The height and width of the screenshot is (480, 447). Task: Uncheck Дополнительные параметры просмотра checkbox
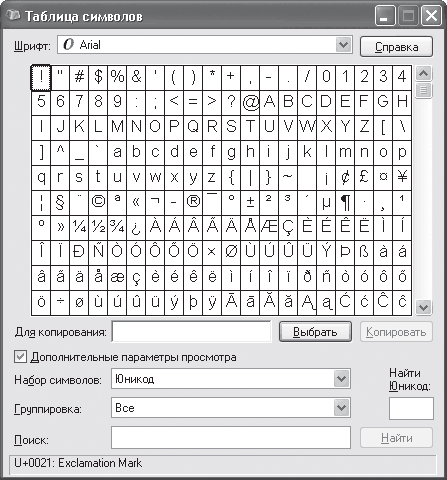(20, 357)
